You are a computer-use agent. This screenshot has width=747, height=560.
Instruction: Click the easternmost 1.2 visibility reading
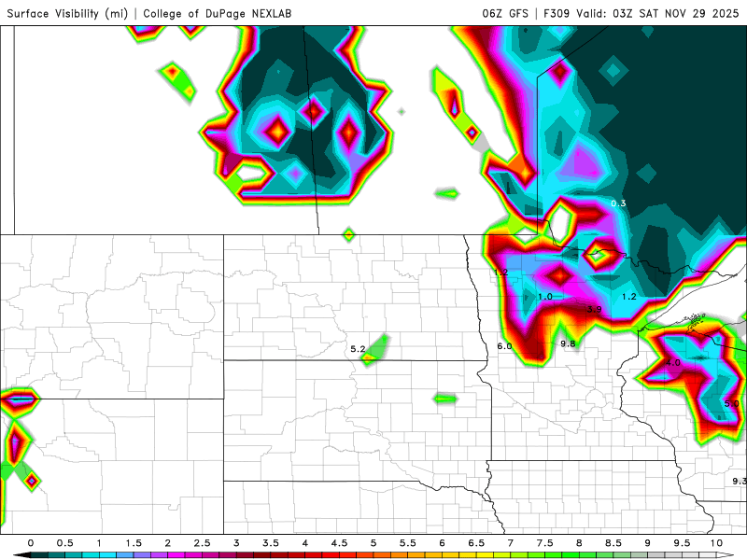(629, 297)
